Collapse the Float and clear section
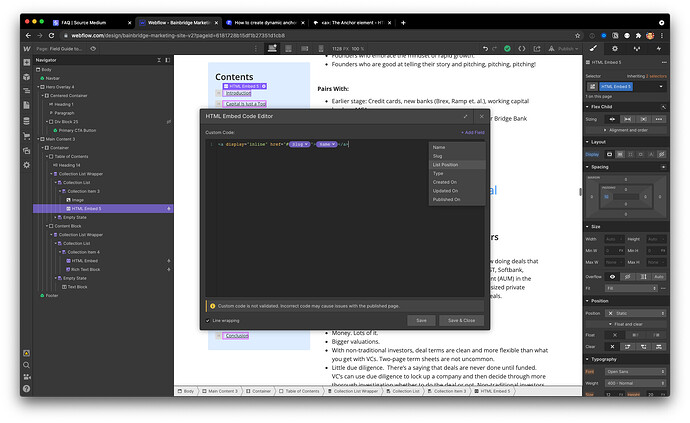This screenshot has width=690, height=423. click(626, 324)
